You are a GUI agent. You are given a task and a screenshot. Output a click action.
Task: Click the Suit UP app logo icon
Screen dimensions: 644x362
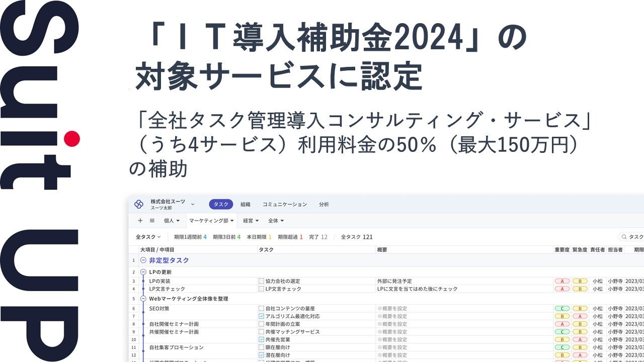click(x=139, y=204)
